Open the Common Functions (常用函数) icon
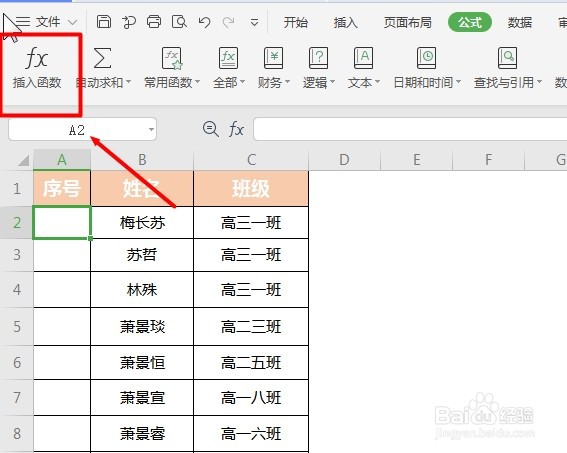 (x=172, y=58)
